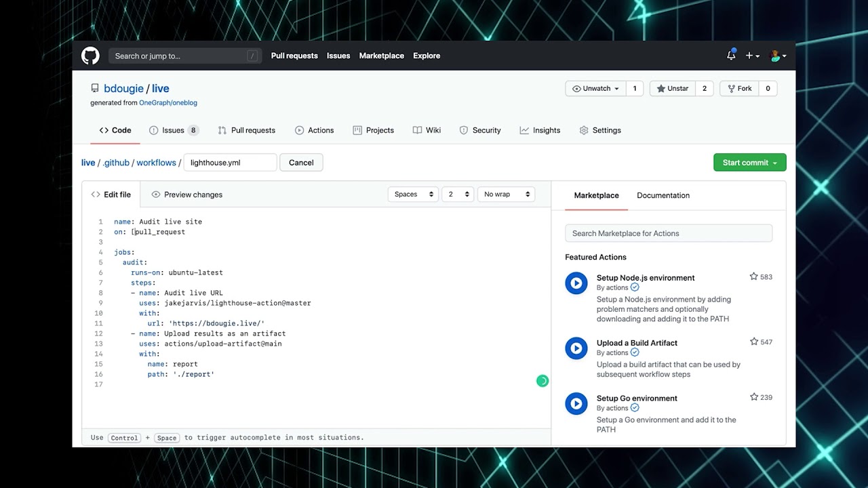Go to Pull requests in top bar

294,56
